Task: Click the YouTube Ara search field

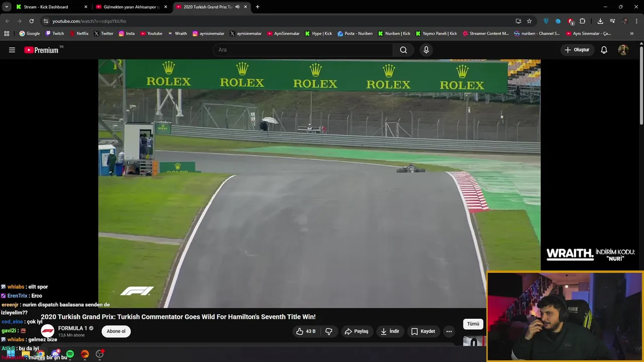Action: tap(303, 50)
